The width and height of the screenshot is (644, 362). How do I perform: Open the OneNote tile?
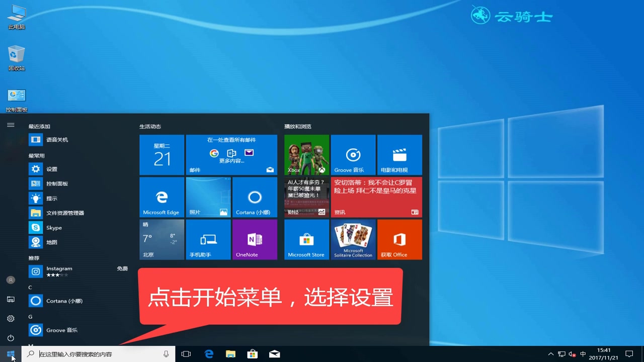255,239
